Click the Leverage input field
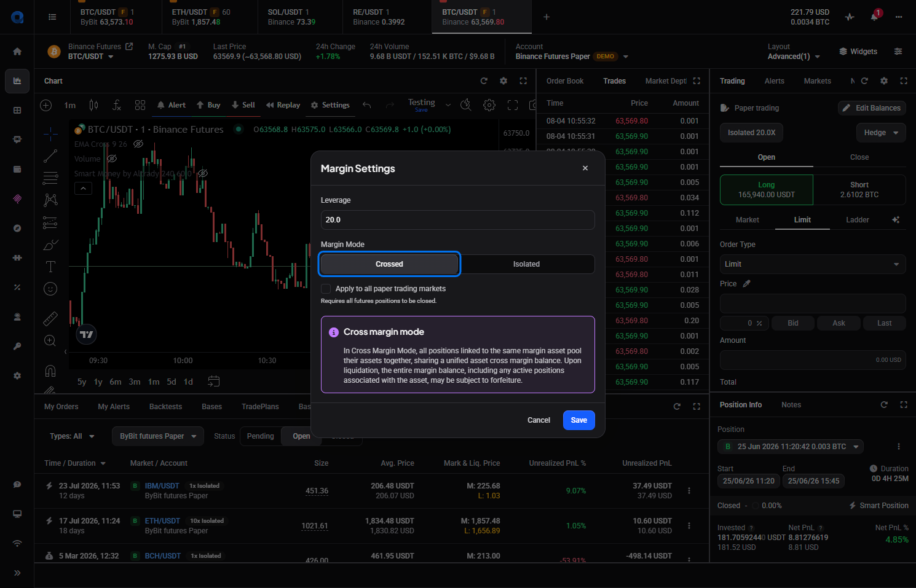The height and width of the screenshot is (588, 916). [x=458, y=220]
